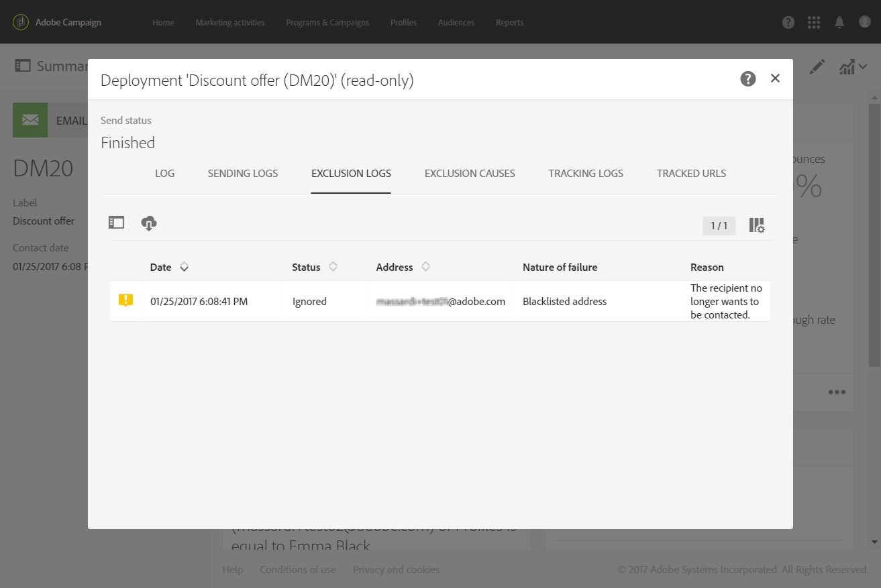Click the yellow warning icon on the Ignored row

125,300
